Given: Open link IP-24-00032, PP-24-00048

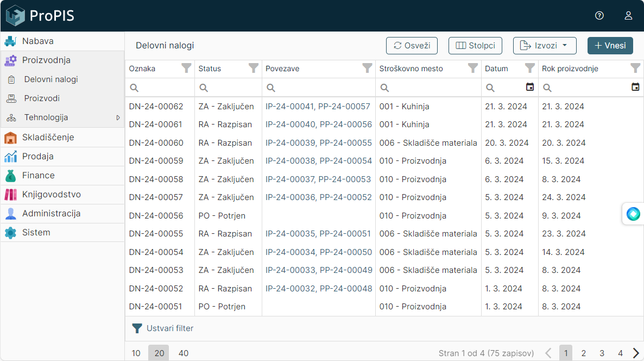Looking at the screenshot, I should click(x=319, y=289).
